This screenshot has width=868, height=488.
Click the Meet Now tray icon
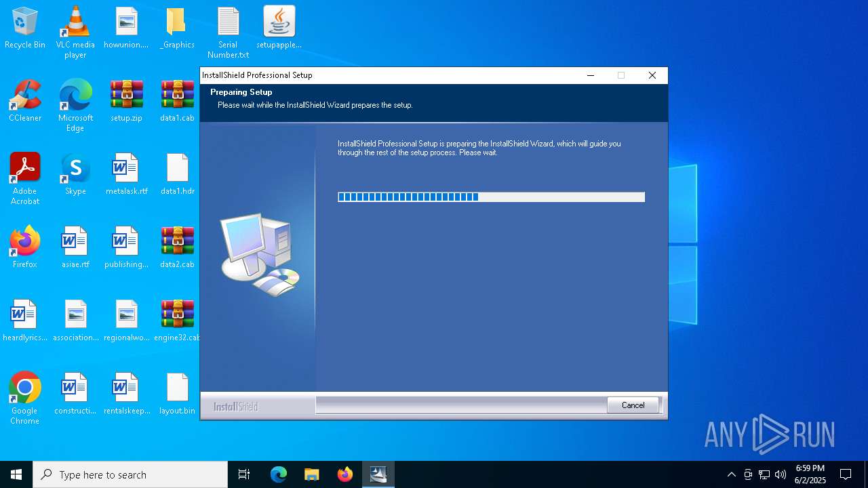(748, 474)
